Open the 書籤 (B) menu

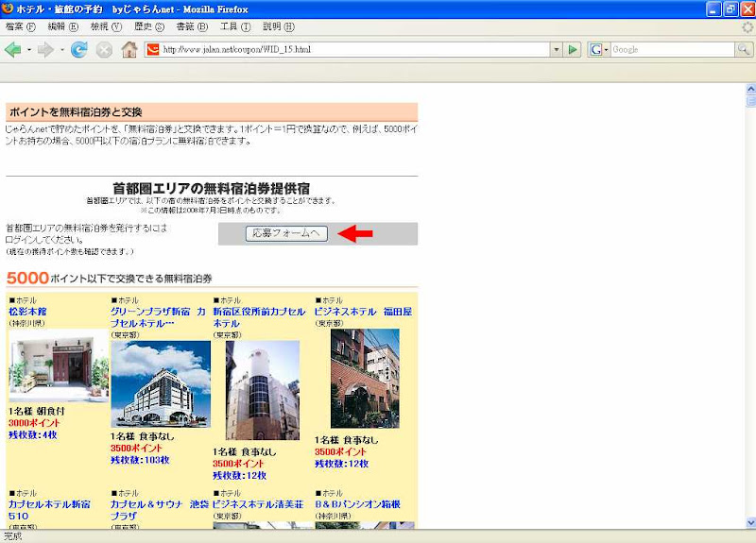coord(192,26)
